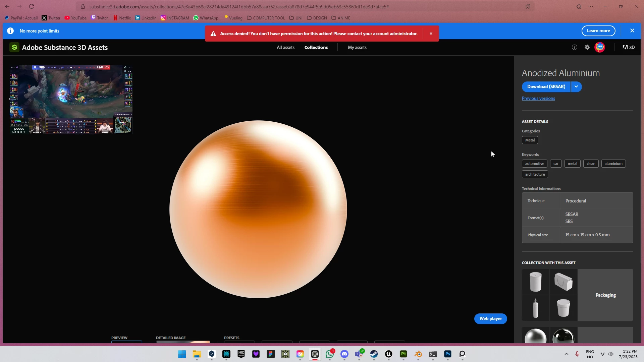Switch to the All assets tab

(x=285, y=47)
